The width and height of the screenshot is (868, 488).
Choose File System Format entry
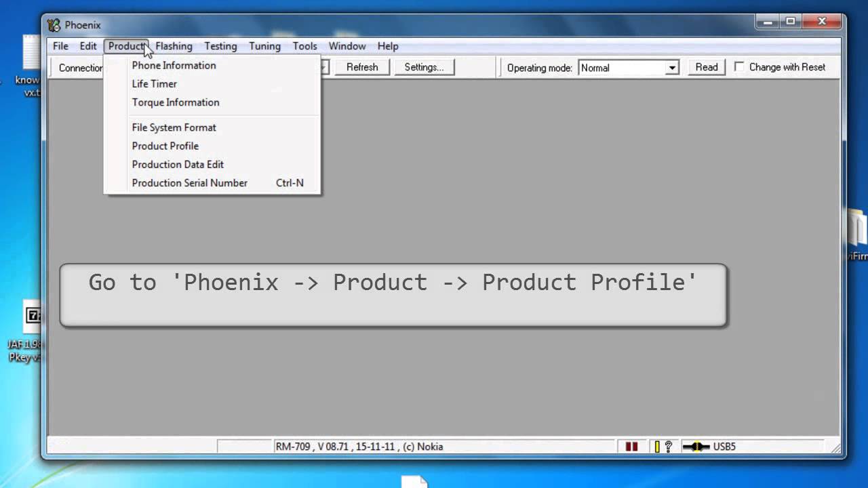(212, 127)
